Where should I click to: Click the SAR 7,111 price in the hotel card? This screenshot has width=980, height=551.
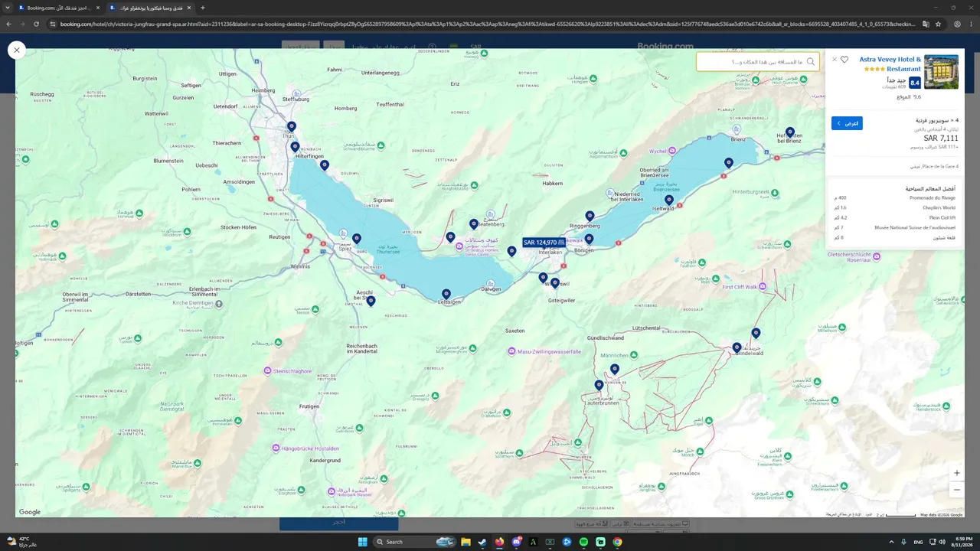click(x=941, y=139)
